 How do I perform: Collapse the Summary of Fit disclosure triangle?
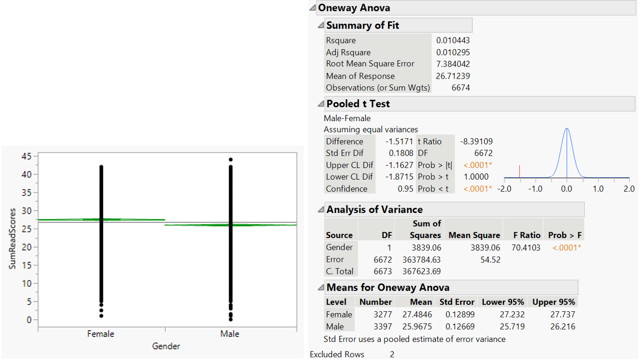click(x=321, y=25)
